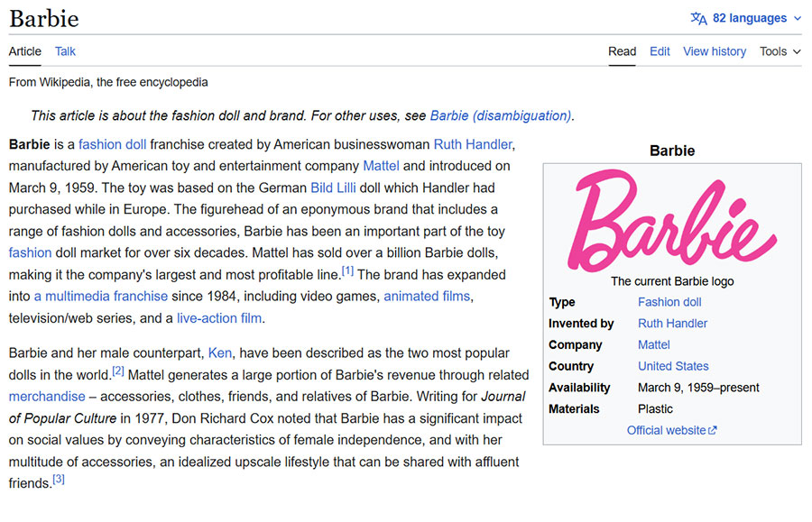Click 'March 9, 1959–present' availability value
812x522 pixels.
(x=698, y=388)
